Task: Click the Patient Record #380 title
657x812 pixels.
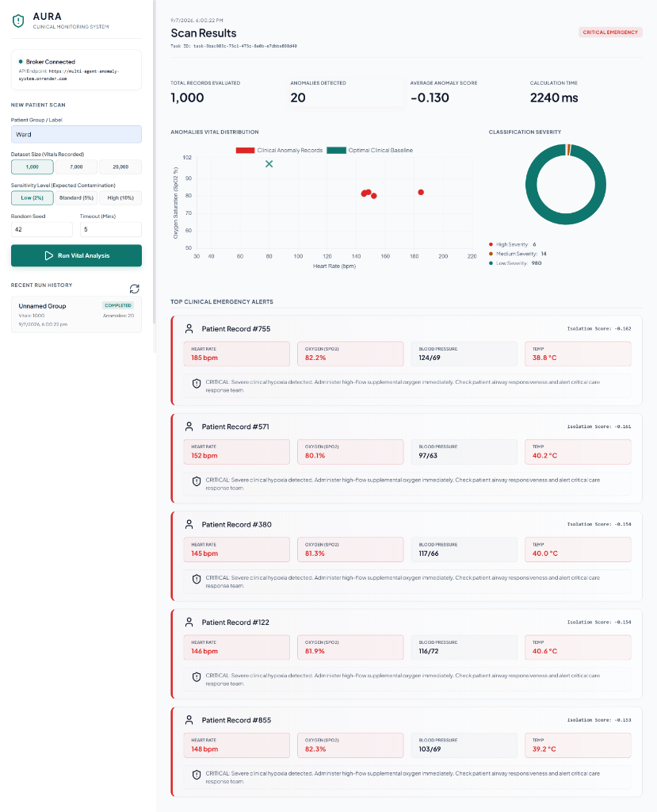Action: pos(237,525)
